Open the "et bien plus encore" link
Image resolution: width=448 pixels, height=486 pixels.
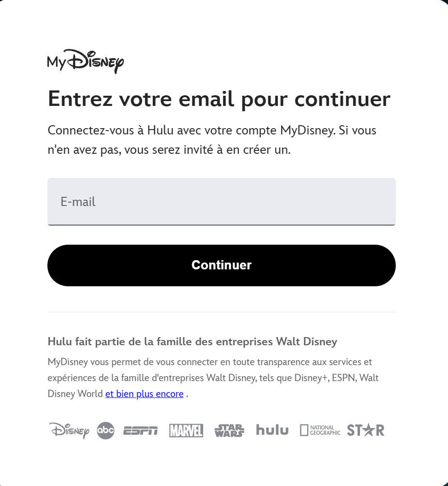[x=145, y=394]
